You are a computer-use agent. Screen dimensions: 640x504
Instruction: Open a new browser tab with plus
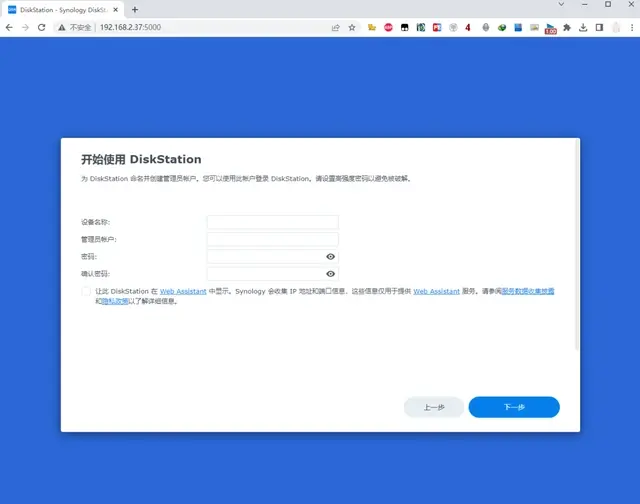pyautogui.click(x=135, y=9)
